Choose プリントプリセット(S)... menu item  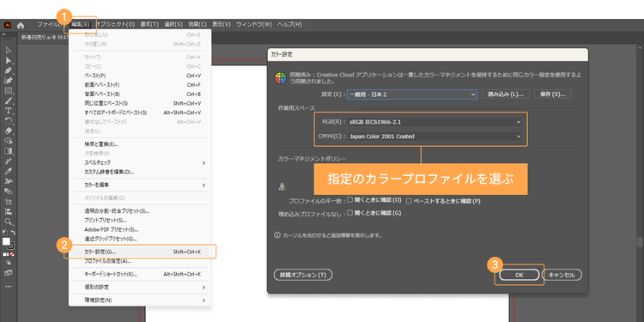click(x=140, y=221)
